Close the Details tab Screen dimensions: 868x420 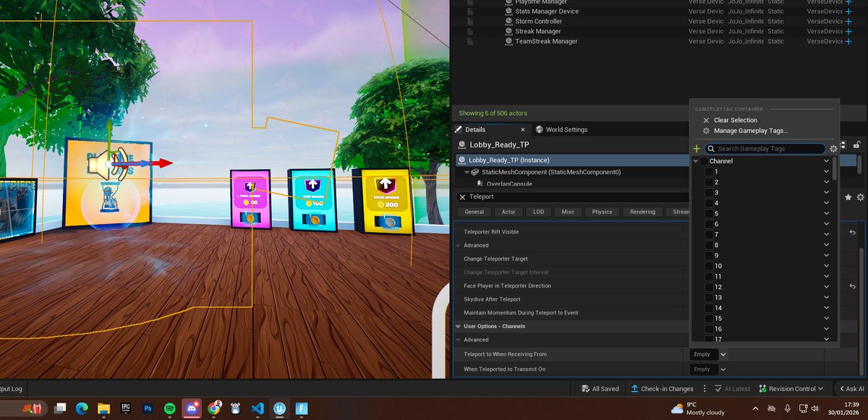[x=523, y=130]
